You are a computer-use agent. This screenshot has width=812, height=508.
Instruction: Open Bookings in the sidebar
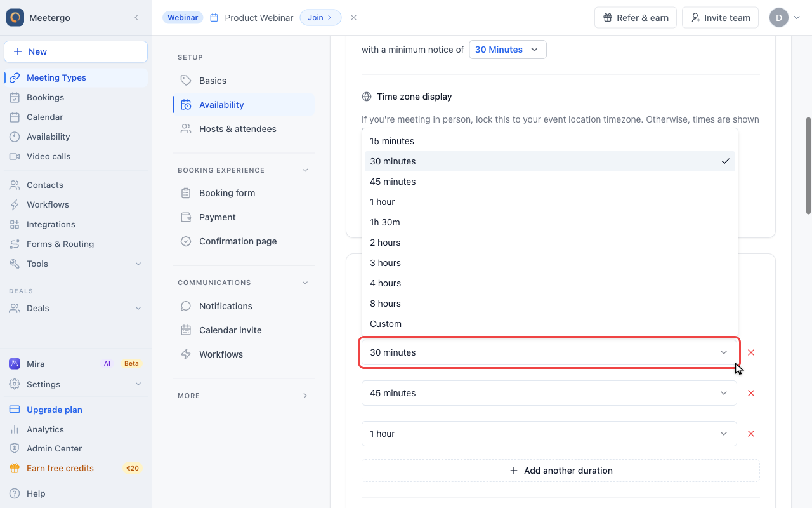coord(76,97)
